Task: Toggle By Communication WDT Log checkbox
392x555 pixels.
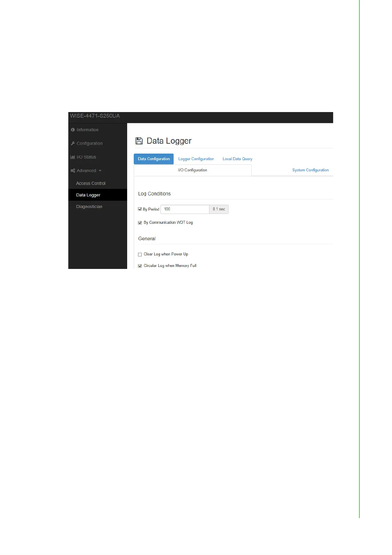Action: click(140, 223)
